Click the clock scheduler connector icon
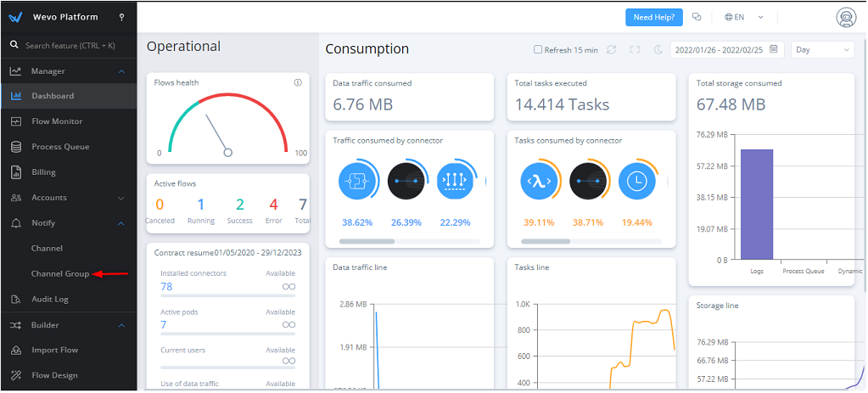 click(638, 181)
